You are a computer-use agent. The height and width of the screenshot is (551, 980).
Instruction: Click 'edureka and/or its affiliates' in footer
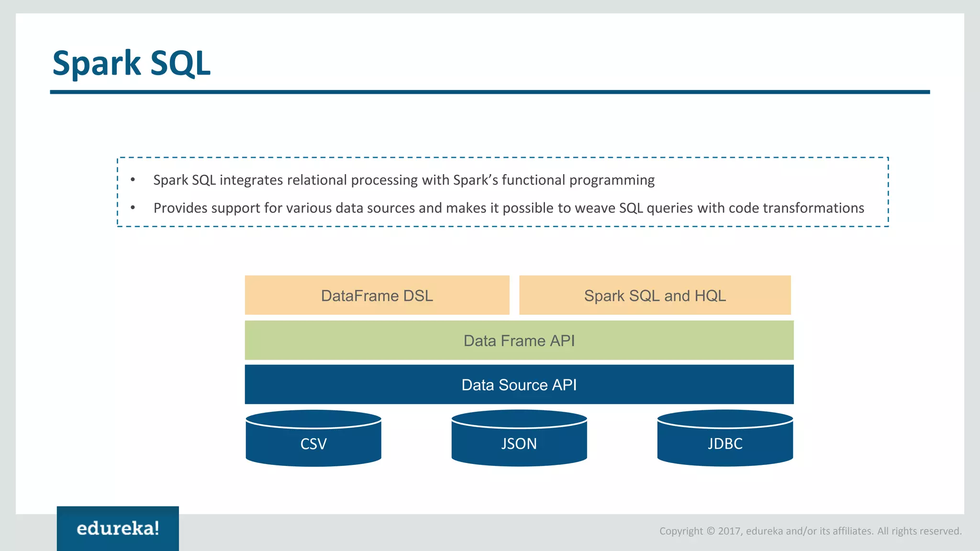pos(810,531)
